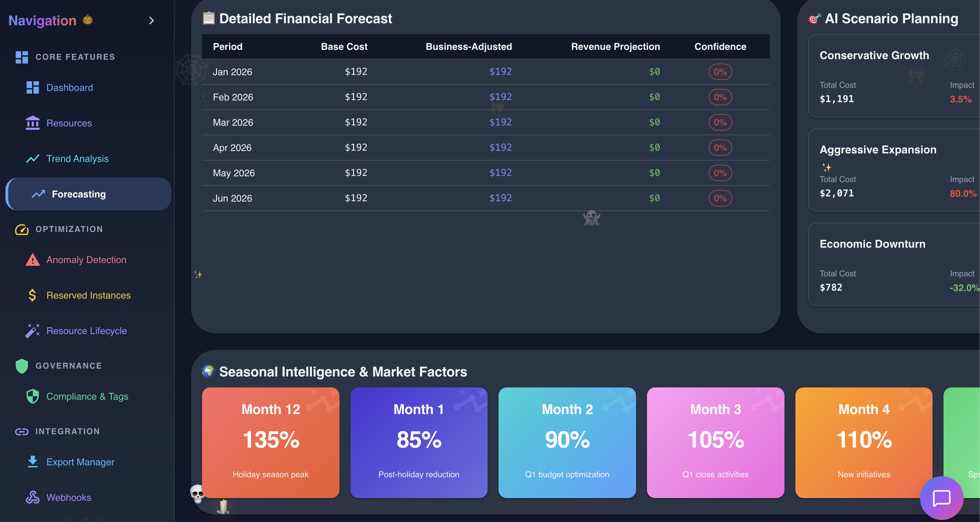
Task: Collapse the Optimization section header
Action: (x=69, y=229)
